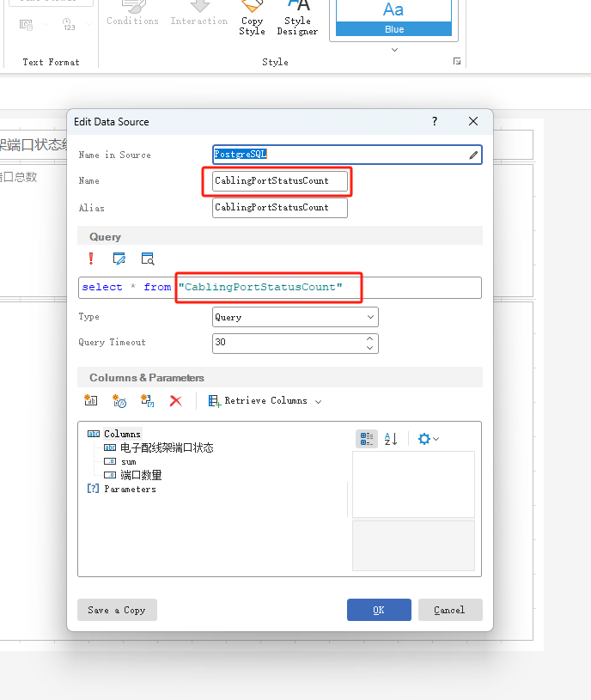Click the New Parameter icon
Image resolution: width=591 pixels, height=700 pixels.
147,400
